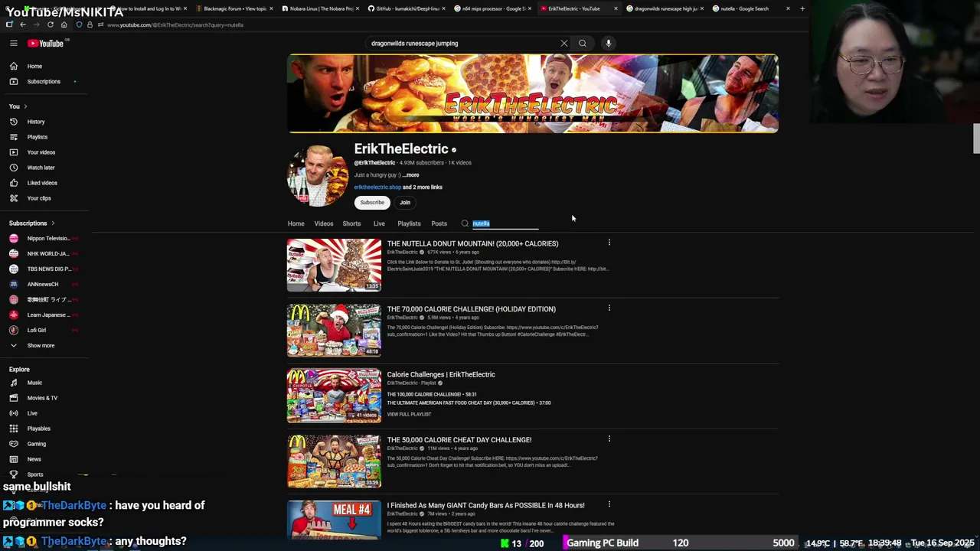Click the channel search field containing nutella
Viewport: 980px width, 551px height.
tap(505, 223)
